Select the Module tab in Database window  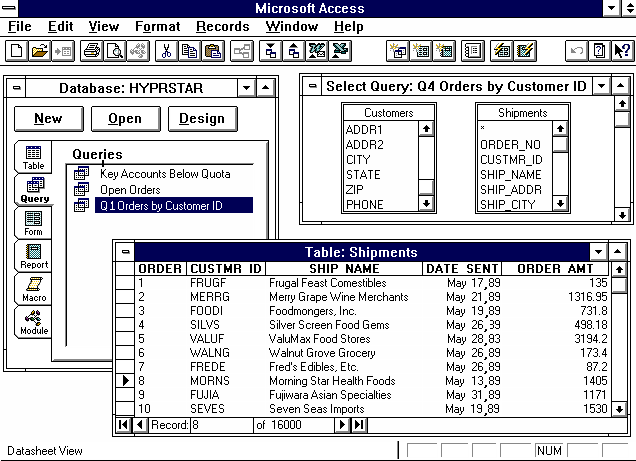(x=34, y=322)
